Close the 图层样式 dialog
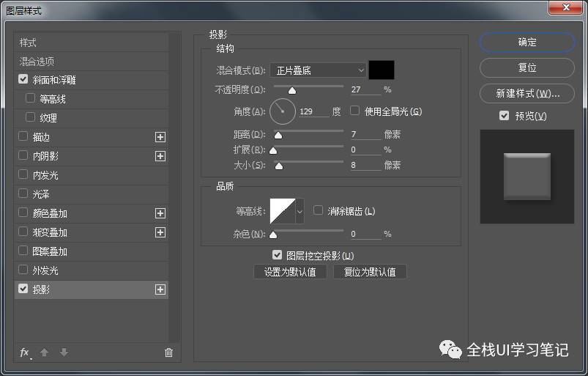 [566, 7]
